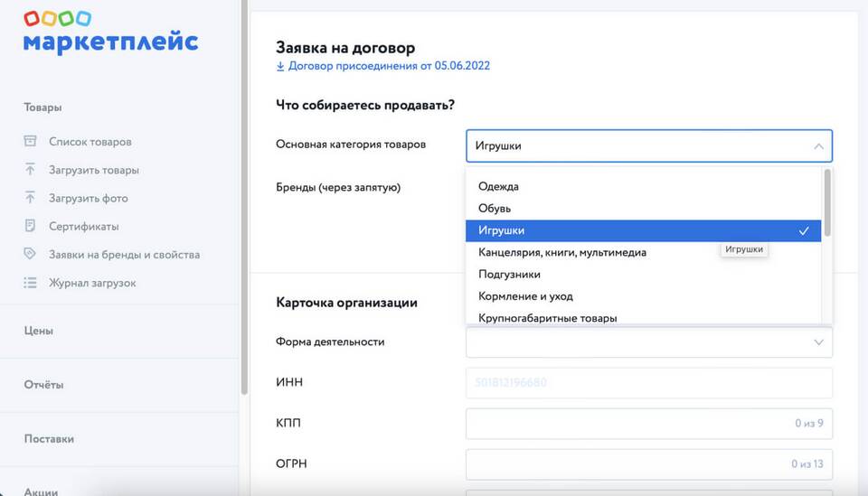Click the Сертификаты document icon

coord(30,226)
